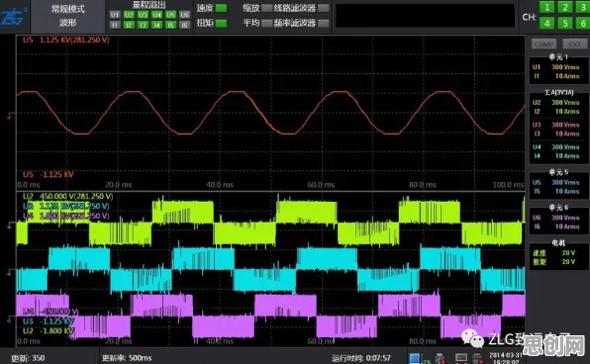Toggle the 频率滤波器 frequency filter indicator
The width and height of the screenshot is (590, 364).
(x=324, y=24)
